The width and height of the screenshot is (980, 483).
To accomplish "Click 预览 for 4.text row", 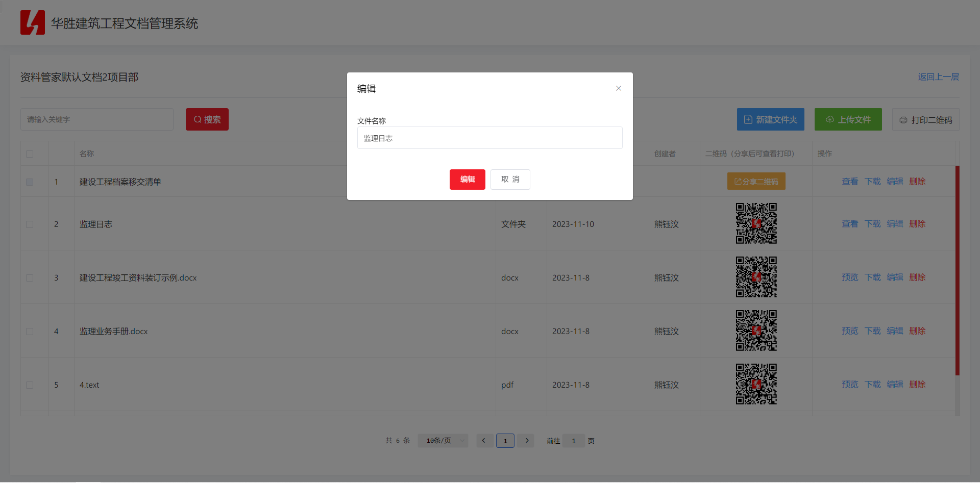I will (x=850, y=384).
